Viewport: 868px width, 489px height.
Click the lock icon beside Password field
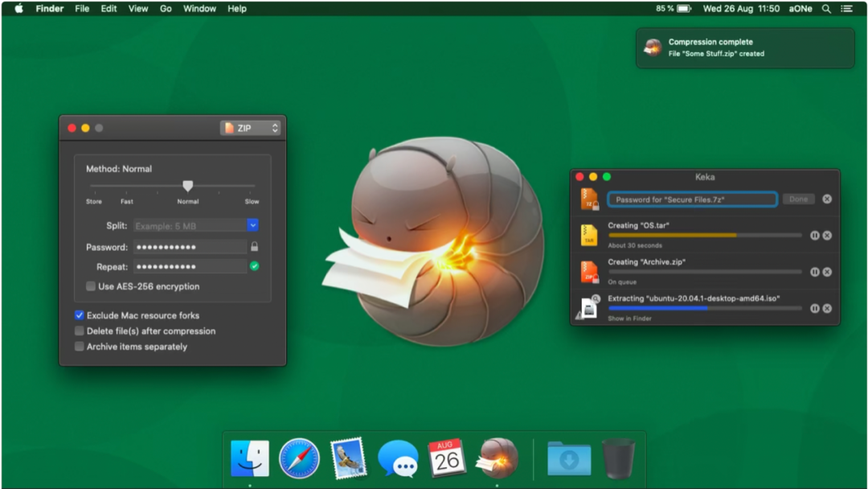point(254,246)
